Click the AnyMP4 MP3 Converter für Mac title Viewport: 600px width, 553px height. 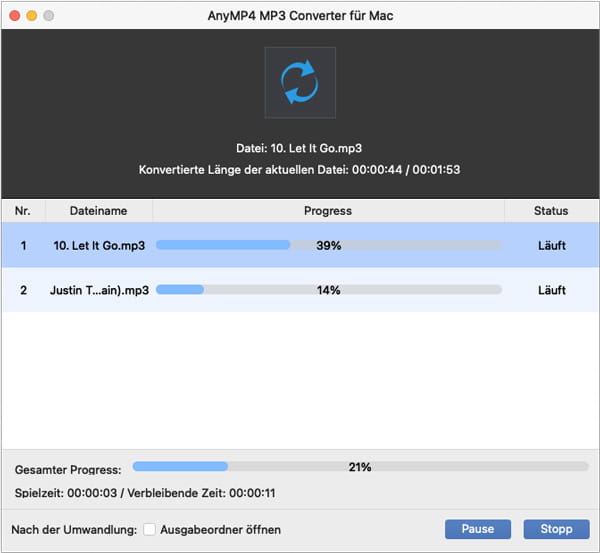pyautogui.click(x=300, y=16)
